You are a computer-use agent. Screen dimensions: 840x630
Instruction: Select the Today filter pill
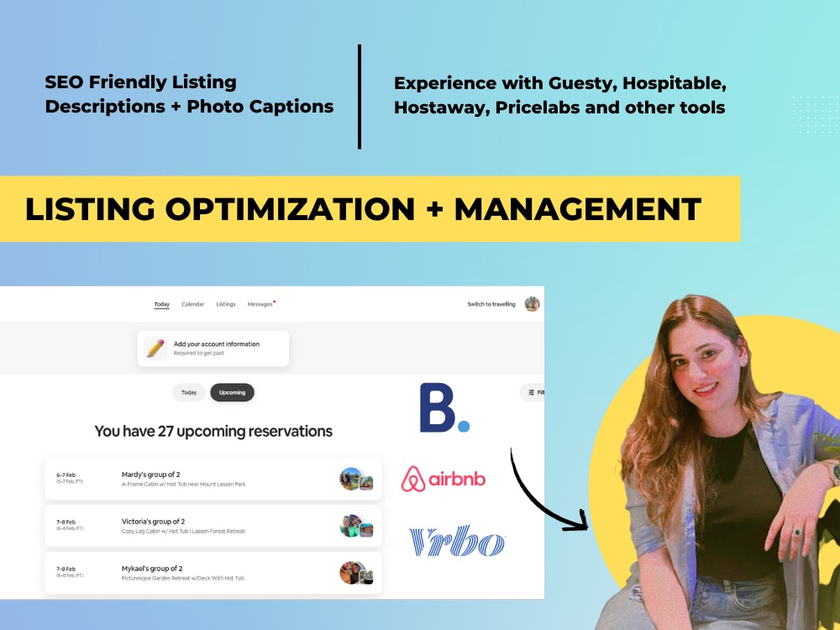(x=189, y=392)
